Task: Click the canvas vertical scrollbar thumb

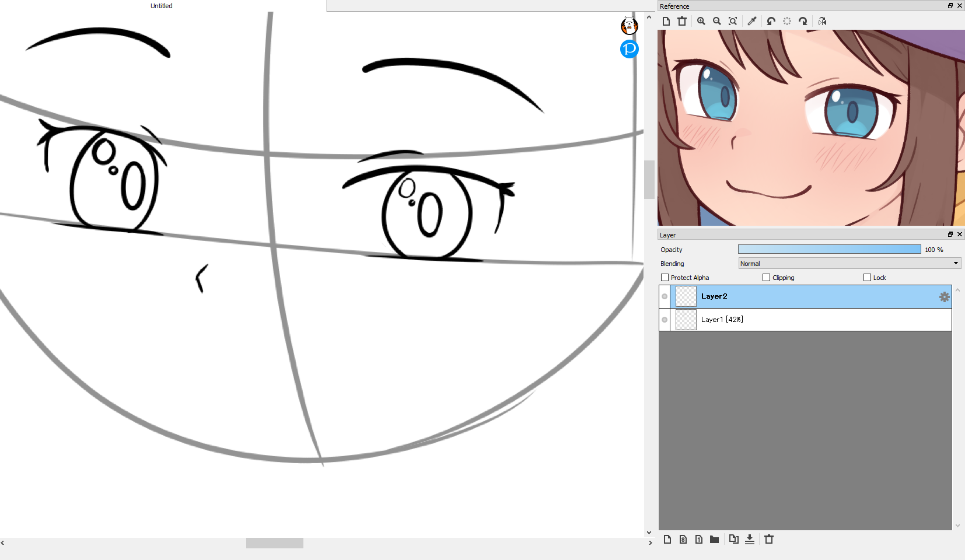Action: point(649,180)
